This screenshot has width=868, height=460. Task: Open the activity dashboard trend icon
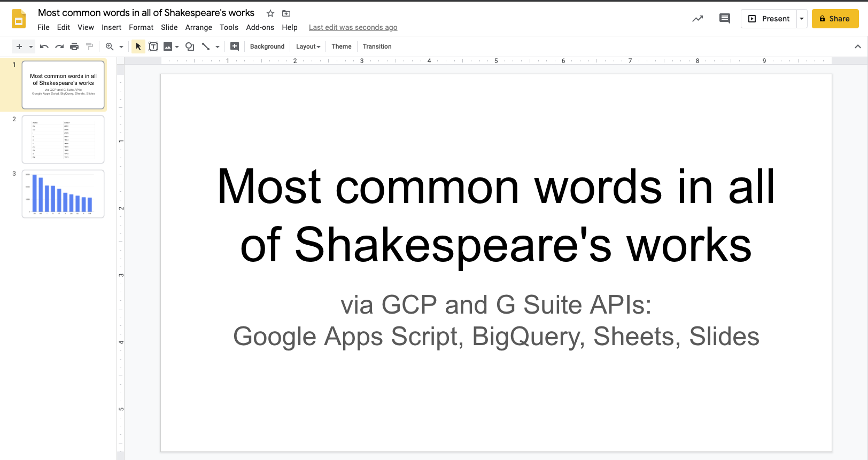coord(697,19)
